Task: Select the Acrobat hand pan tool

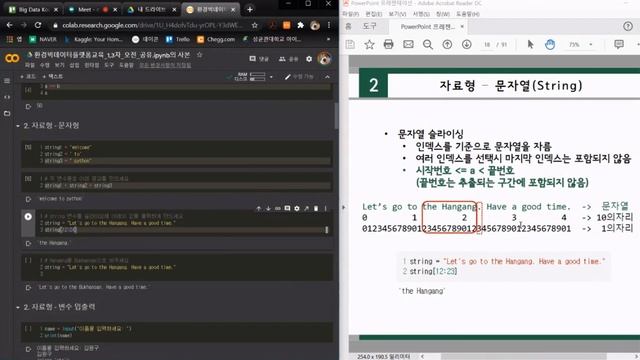Action: click(550, 44)
